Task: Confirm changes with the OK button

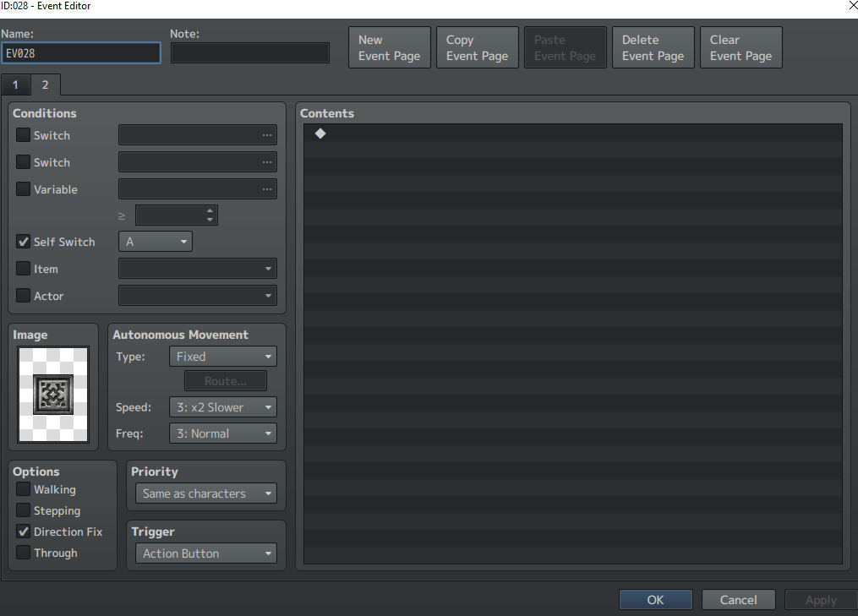Action: click(655, 600)
